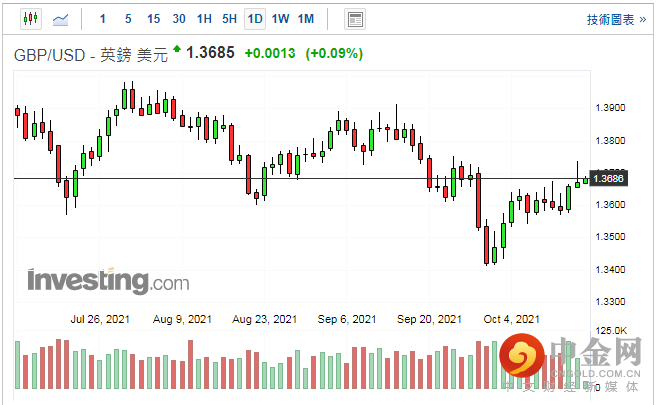Open the 技術圖表 link
This screenshot has width=656, height=405.
609,19
